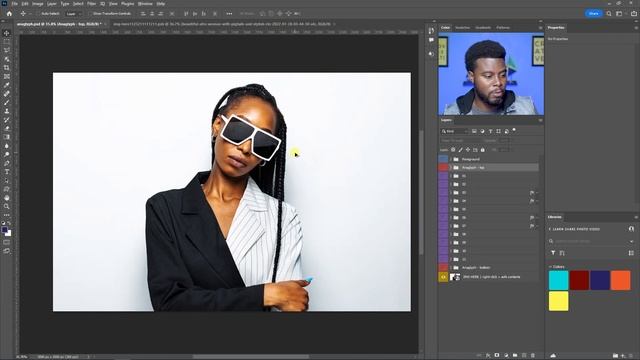Viewport: 640px width, 360px height.
Task: Expand layer group 02
Action: tap(451, 184)
